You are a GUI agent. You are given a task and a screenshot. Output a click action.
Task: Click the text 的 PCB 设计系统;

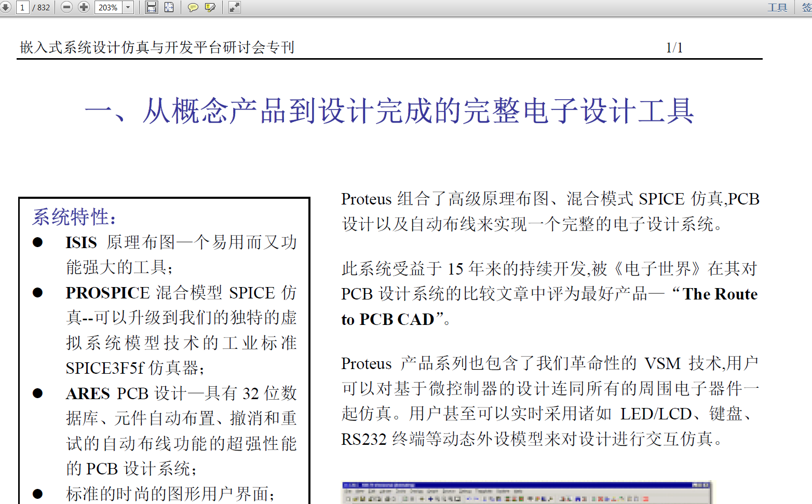pyautogui.click(x=131, y=469)
